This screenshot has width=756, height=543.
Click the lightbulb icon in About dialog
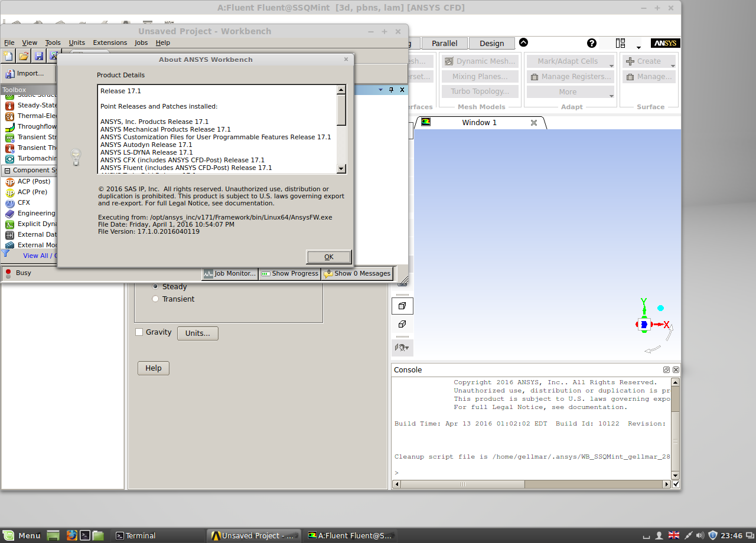click(x=76, y=158)
